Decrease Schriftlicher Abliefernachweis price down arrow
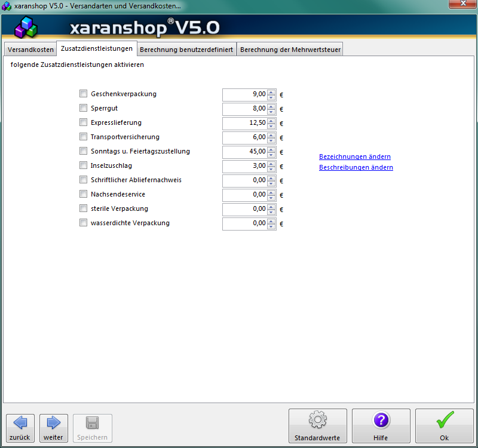The height and width of the screenshot is (448, 478). pyautogui.click(x=271, y=183)
